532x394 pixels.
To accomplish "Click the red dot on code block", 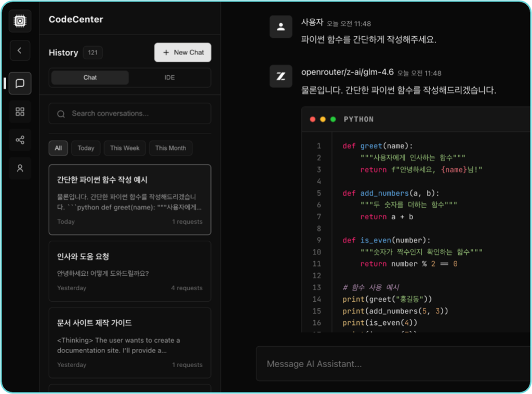I will [x=313, y=119].
